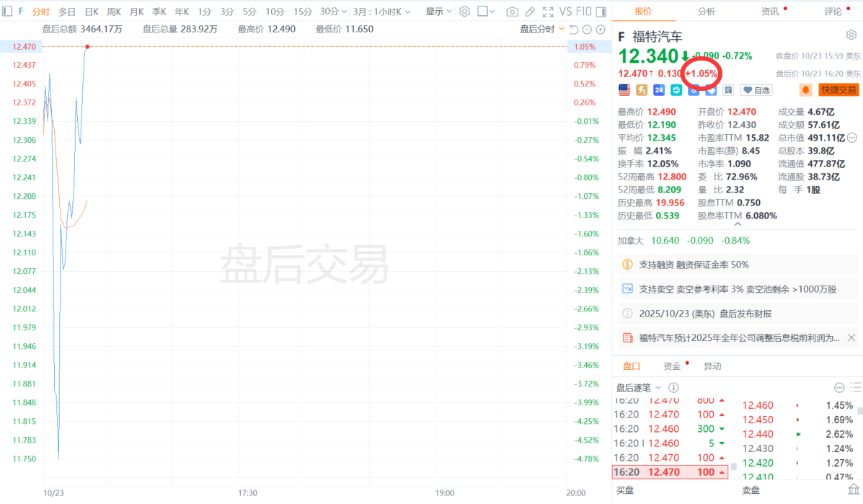The height and width of the screenshot is (504, 863).
Task: Toggle 自选 watchlist favorite heart
Action: tap(756, 90)
